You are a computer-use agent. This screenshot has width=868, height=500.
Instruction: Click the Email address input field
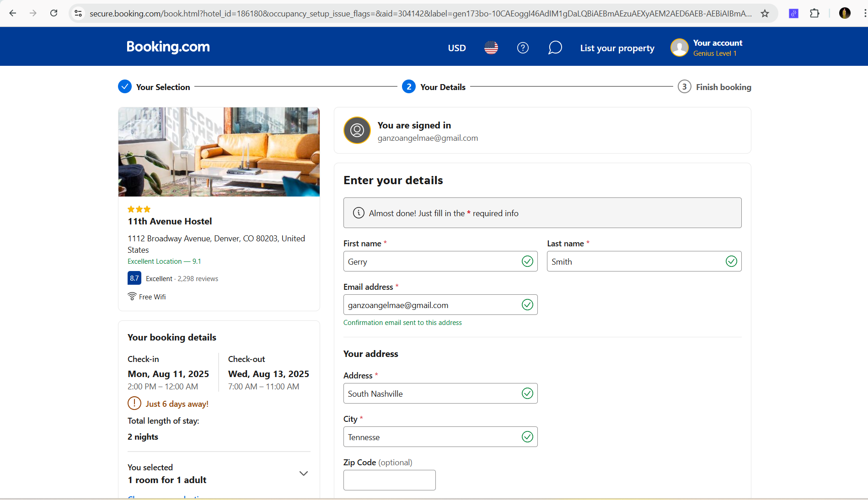click(x=440, y=305)
